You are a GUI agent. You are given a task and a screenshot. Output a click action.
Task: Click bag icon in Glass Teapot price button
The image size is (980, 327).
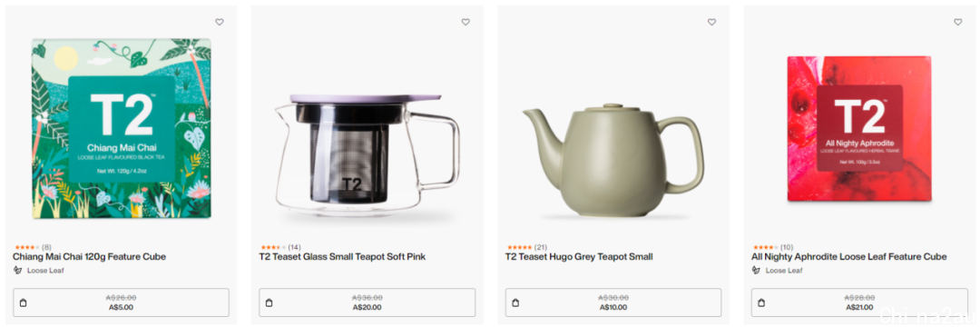click(x=269, y=302)
